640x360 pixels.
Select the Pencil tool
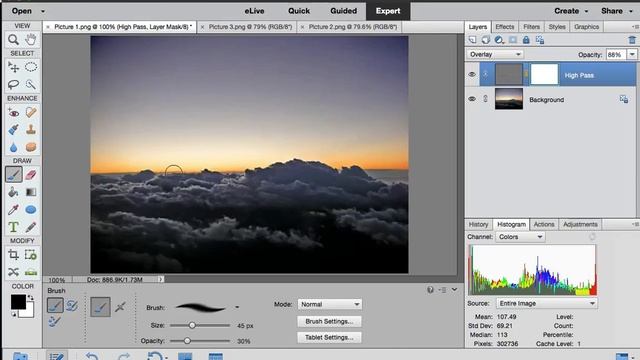[31, 227]
